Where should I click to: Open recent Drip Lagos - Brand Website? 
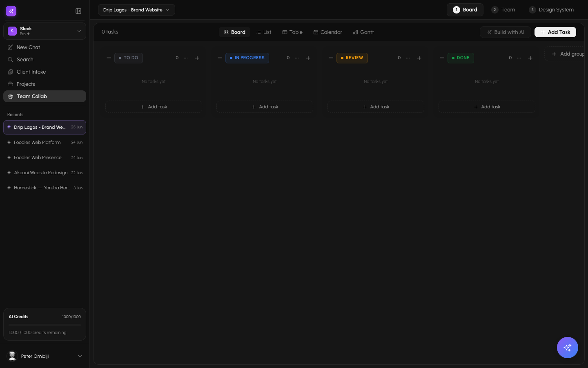(x=45, y=127)
